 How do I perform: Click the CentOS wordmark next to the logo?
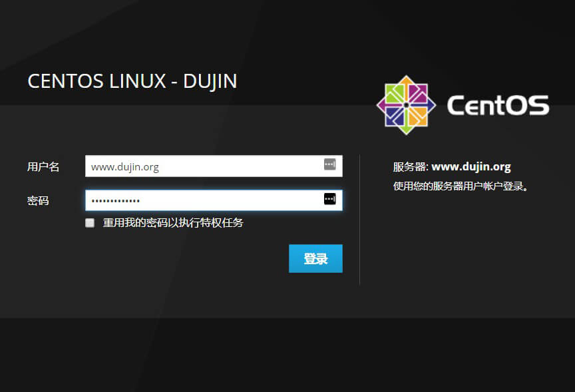[498, 105]
